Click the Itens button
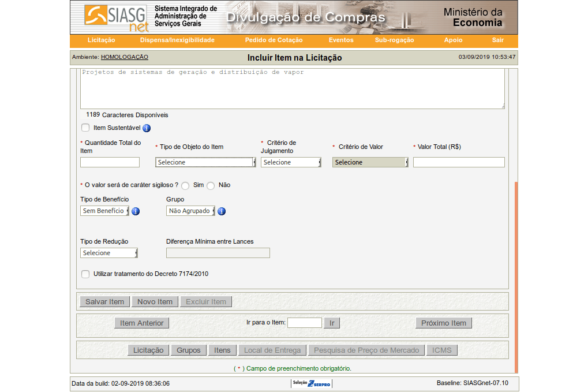588x392 pixels. [222, 350]
